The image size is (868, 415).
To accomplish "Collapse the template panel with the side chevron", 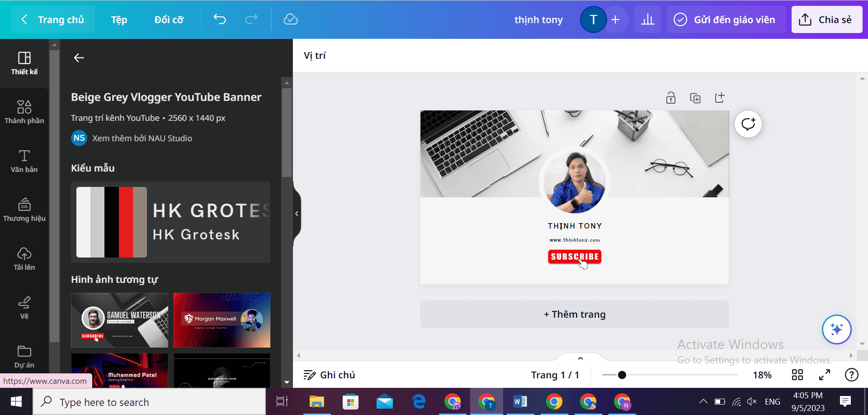I will pyautogui.click(x=297, y=213).
